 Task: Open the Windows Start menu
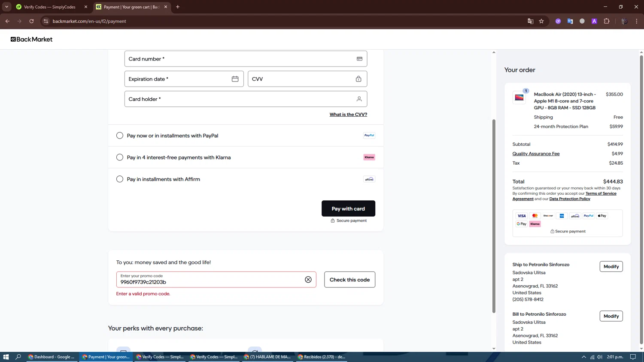pos(6,357)
